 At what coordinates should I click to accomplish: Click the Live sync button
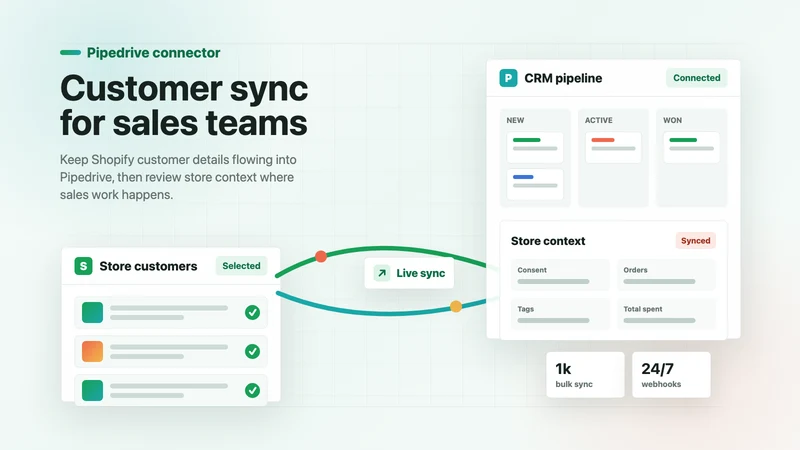[x=409, y=273]
